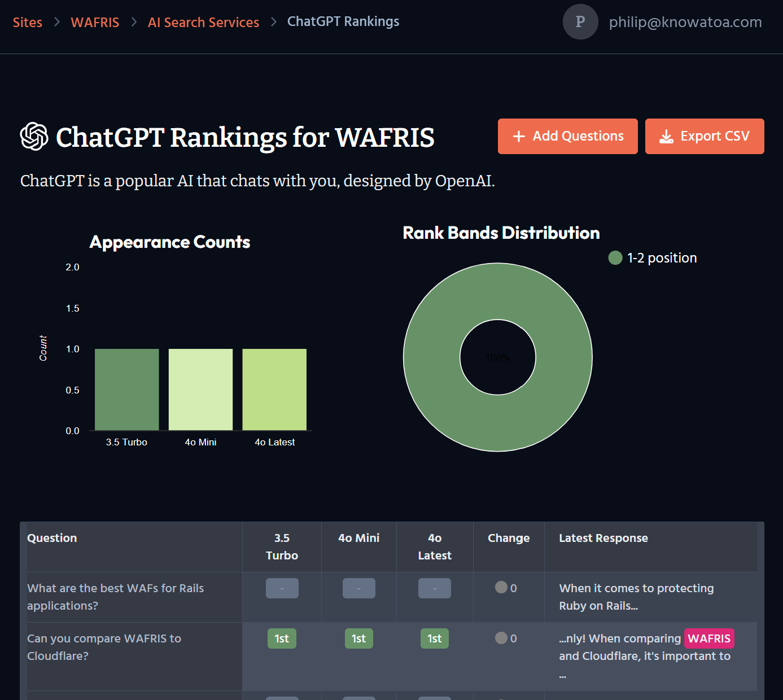The image size is (783, 700).
Task: Go to Sites breadcrumb link
Action: coord(28,23)
